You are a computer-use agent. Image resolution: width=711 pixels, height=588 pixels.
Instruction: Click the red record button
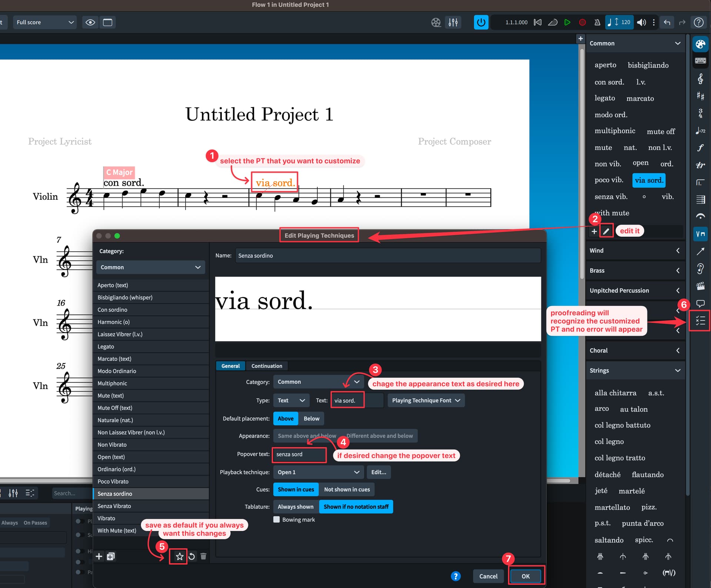click(x=582, y=22)
